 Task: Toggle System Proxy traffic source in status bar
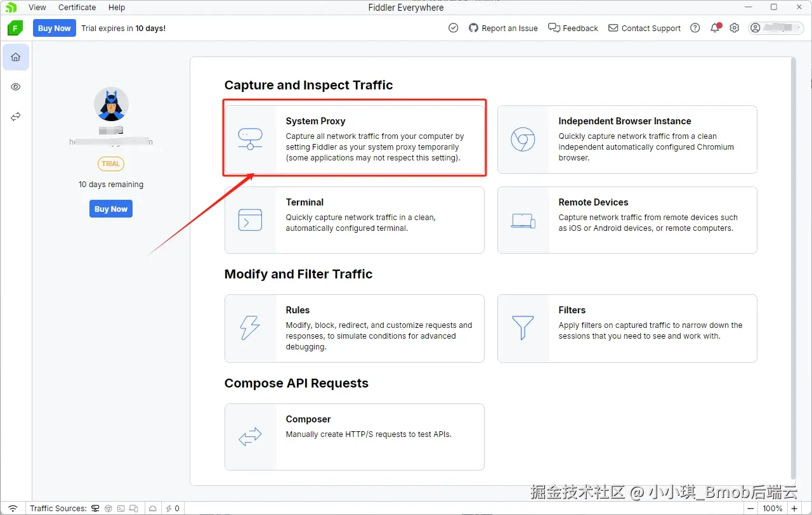pos(95,508)
